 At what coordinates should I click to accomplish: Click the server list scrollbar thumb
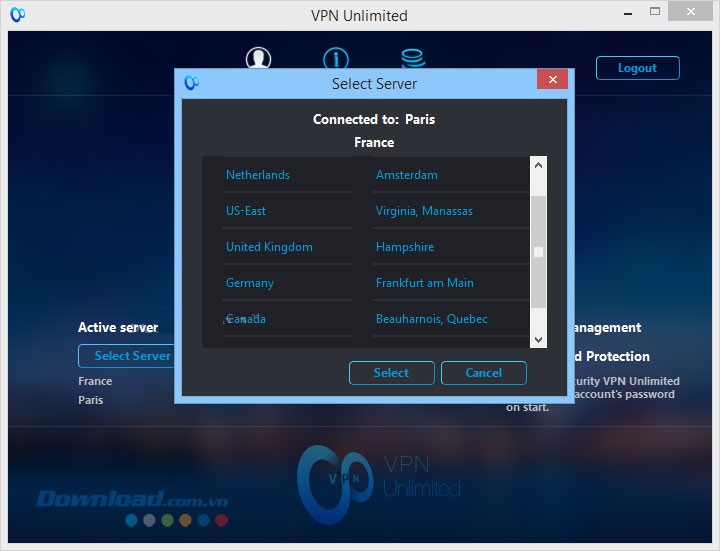coord(539,251)
